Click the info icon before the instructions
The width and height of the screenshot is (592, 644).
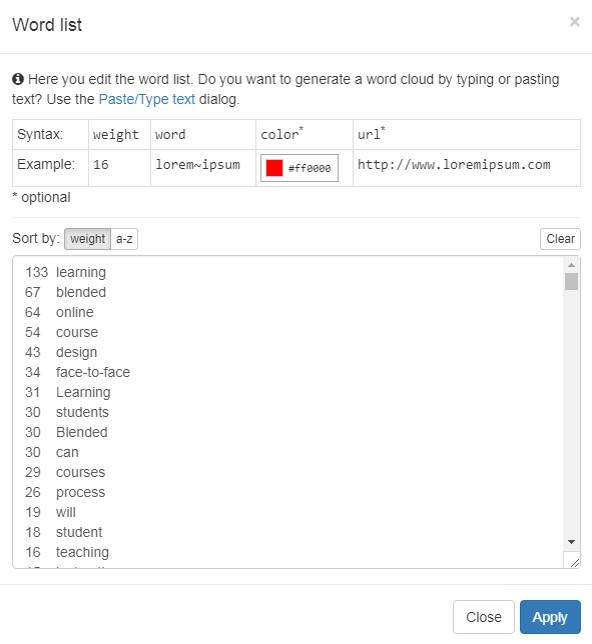[18, 79]
